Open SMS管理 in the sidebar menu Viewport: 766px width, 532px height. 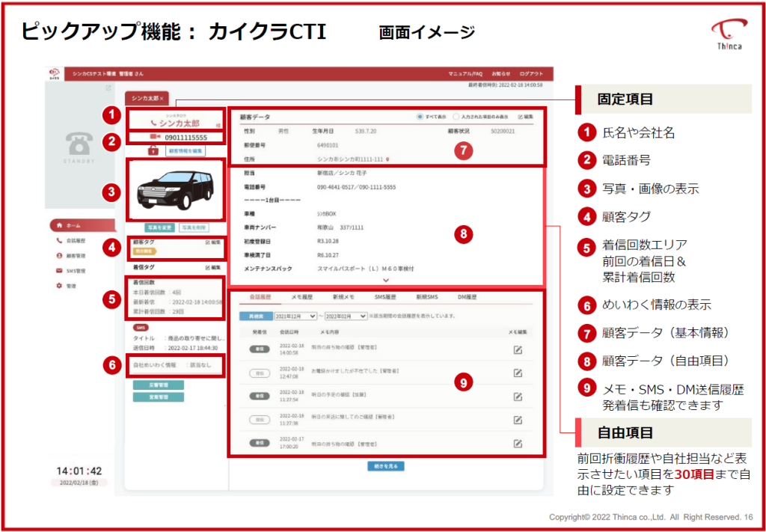click(x=76, y=270)
